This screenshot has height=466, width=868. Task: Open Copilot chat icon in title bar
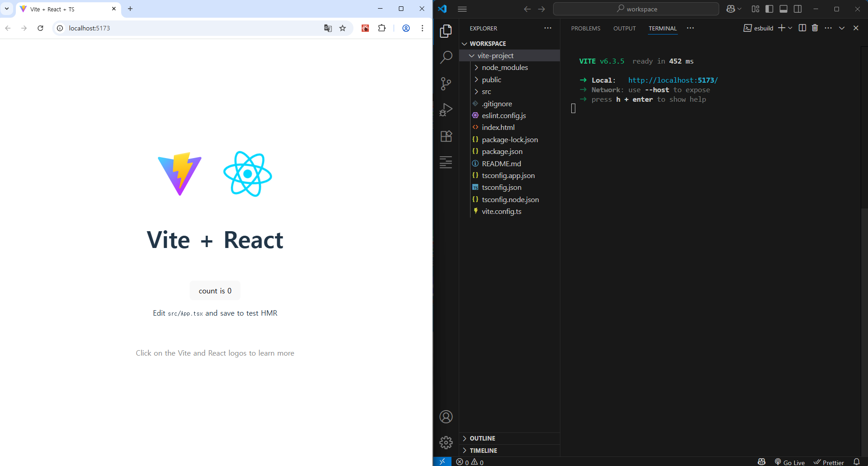pos(731,9)
